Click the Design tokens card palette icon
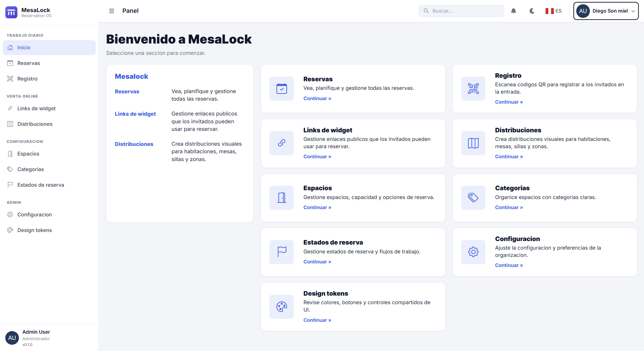The width and height of the screenshot is (644, 351). click(x=282, y=307)
